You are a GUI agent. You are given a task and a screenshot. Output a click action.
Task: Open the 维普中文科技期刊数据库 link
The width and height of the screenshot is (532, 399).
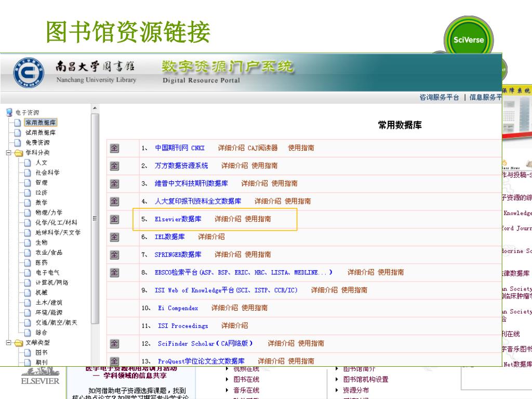(x=191, y=183)
